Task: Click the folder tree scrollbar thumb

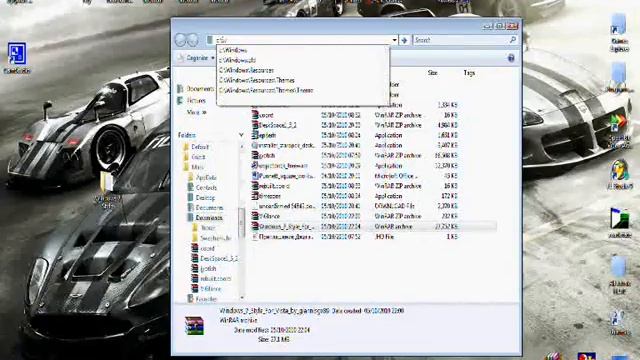Action: click(241, 222)
